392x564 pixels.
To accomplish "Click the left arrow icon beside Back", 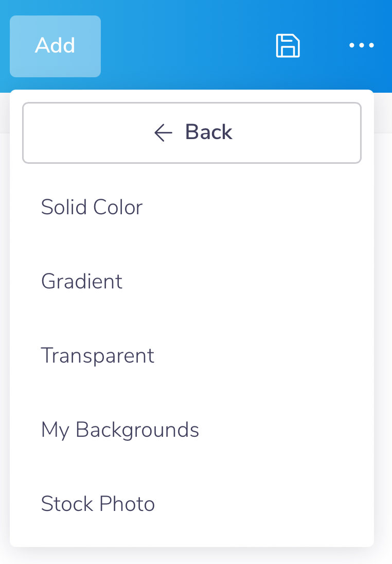I will click(x=164, y=133).
